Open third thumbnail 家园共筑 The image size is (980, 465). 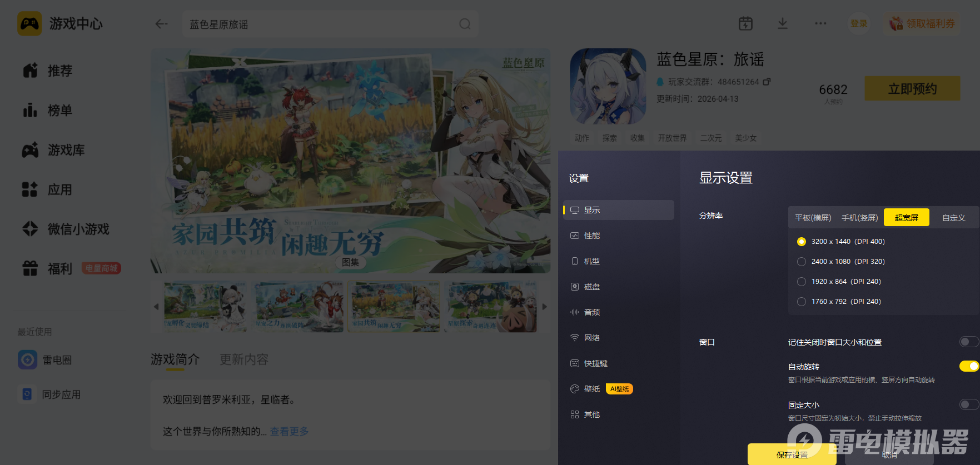pyautogui.click(x=394, y=307)
